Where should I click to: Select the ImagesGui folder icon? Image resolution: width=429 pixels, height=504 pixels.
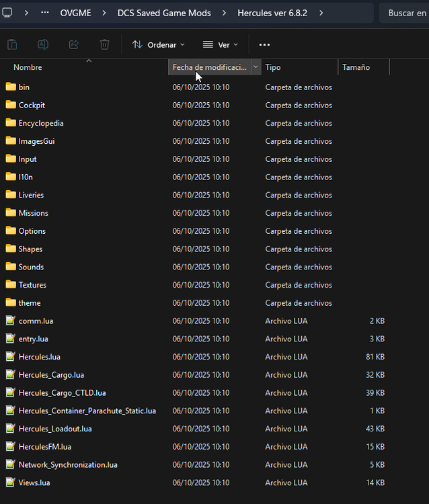tap(11, 141)
